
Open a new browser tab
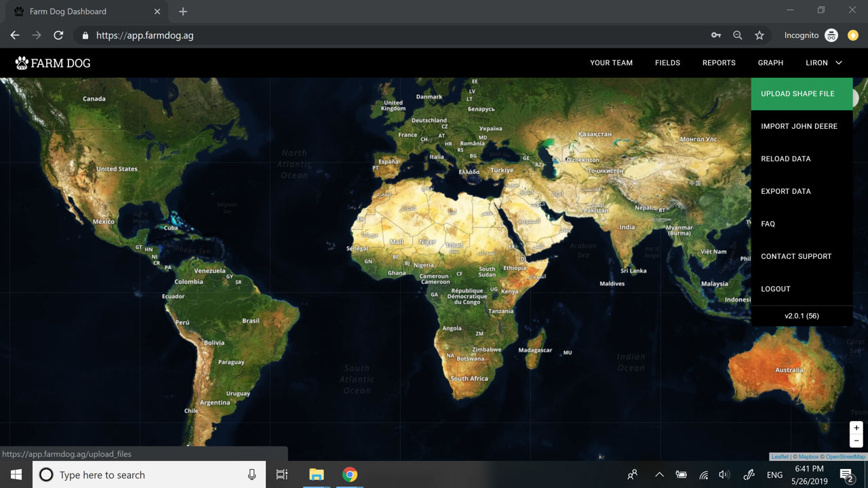(x=183, y=12)
